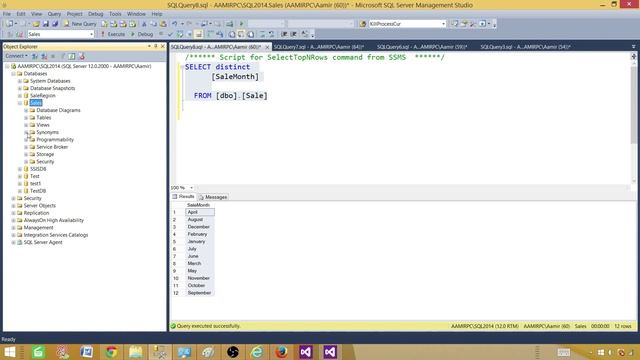Image resolution: width=640 pixels, height=360 pixels.
Task: Expand the Database Snapshots node
Action: pos(20,89)
